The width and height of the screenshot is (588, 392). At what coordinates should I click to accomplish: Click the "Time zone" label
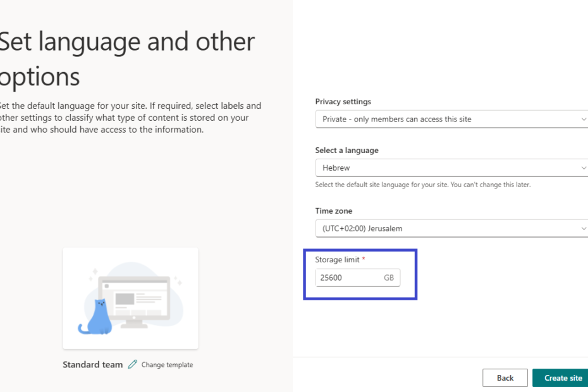click(334, 211)
